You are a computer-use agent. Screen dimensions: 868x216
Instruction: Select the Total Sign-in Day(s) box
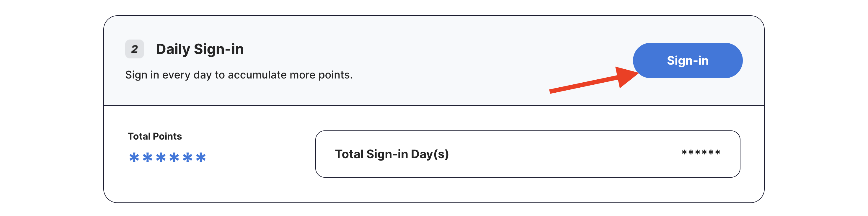coord(528,154)
